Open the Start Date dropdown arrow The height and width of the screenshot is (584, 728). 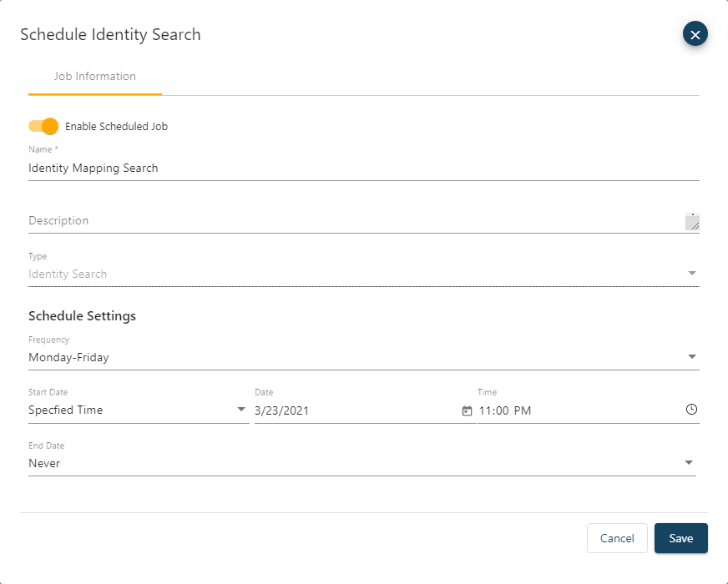(241, 410)
